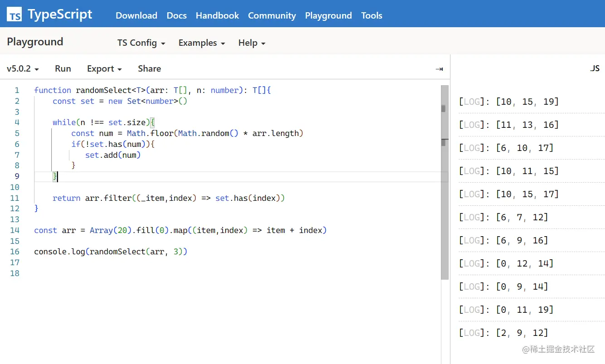Image resolution: width=605 pixels, height=364 pixels.
Task: Visit the Community page
Action: tap(272, 15)
